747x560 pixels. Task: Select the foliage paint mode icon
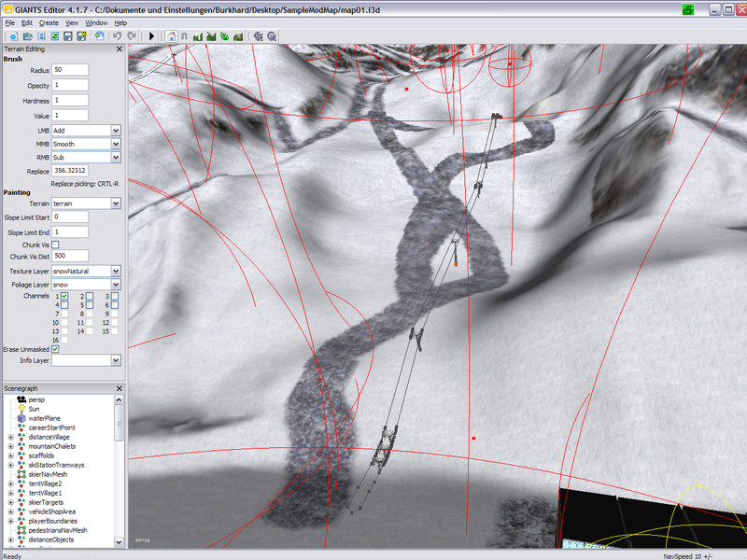coord(224,36)
